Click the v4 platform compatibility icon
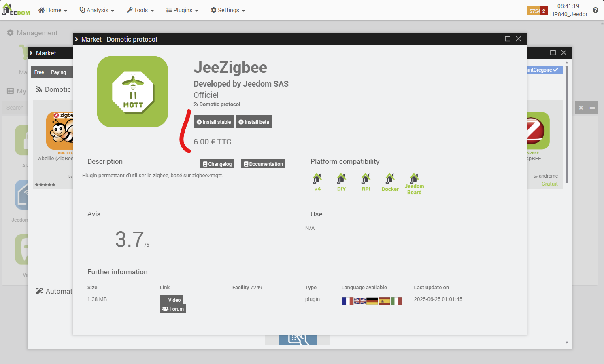The height and width of the screenshot is (364, 604). coord(317,182)
